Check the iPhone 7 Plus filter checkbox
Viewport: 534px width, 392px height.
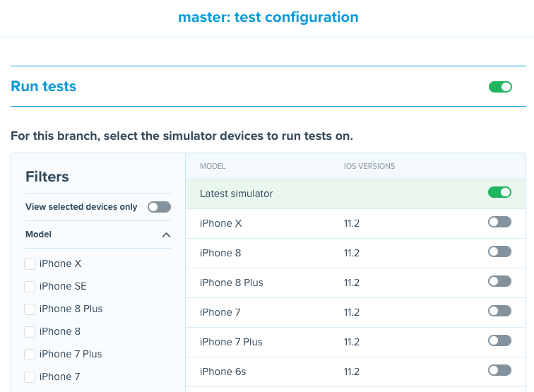(30, 355)
